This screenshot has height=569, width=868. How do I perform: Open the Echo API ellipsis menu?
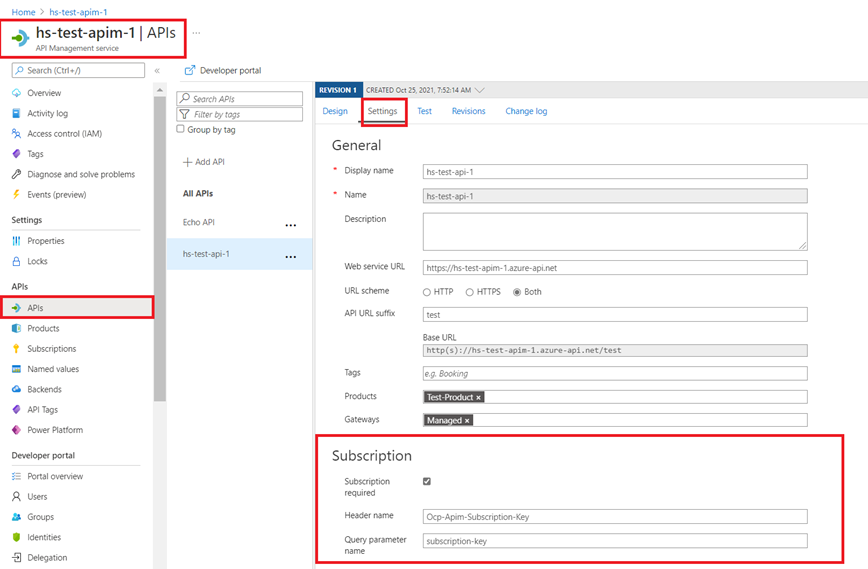pos(291,225)
